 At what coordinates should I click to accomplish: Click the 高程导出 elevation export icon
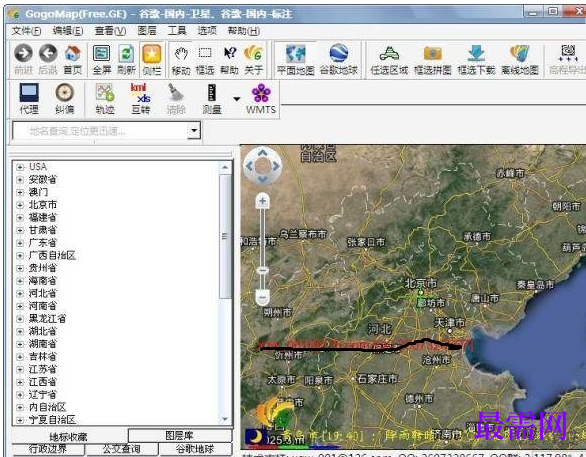[x=568, y=53]
